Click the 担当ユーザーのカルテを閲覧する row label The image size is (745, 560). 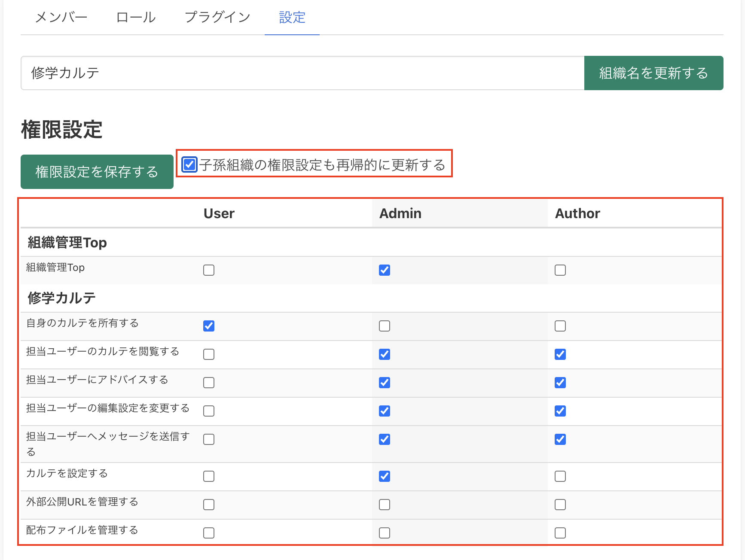(x=103, y=351)
